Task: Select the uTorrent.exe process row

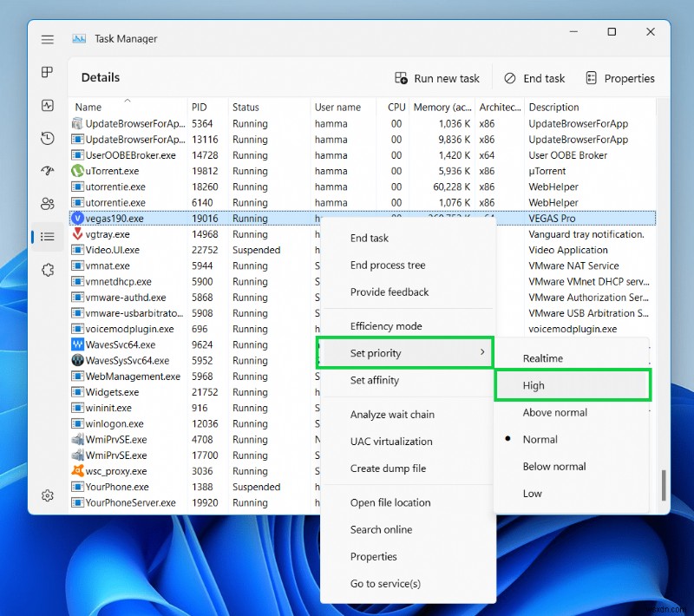Action: [113, 171]
